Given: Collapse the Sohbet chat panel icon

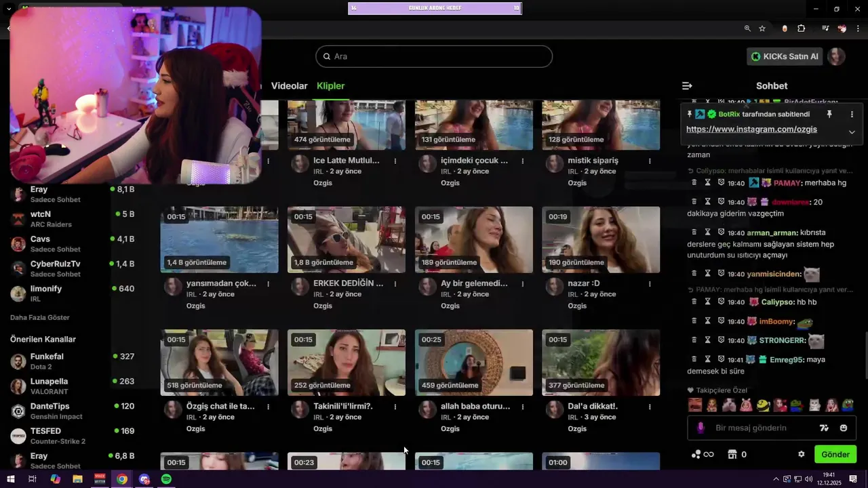Looking at the screenshot, I should (x=687, y=85).
